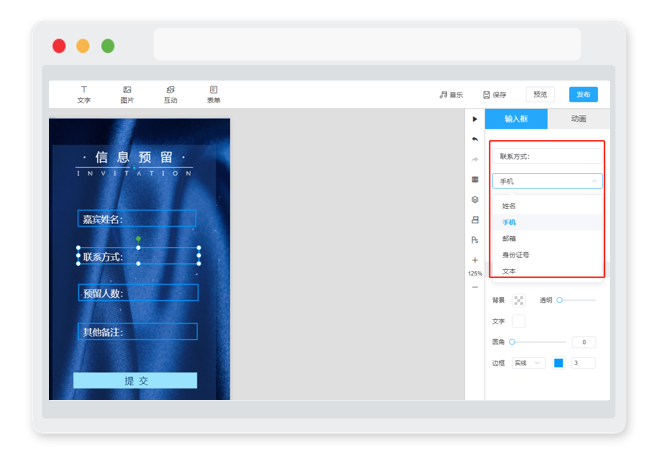Click the redo arrow icon

[475, 159]
